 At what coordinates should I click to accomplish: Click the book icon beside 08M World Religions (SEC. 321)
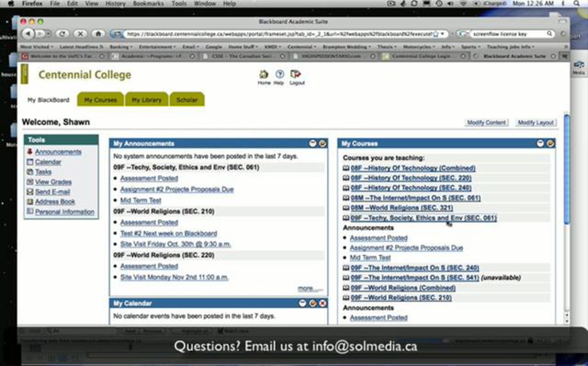point(346,208)
